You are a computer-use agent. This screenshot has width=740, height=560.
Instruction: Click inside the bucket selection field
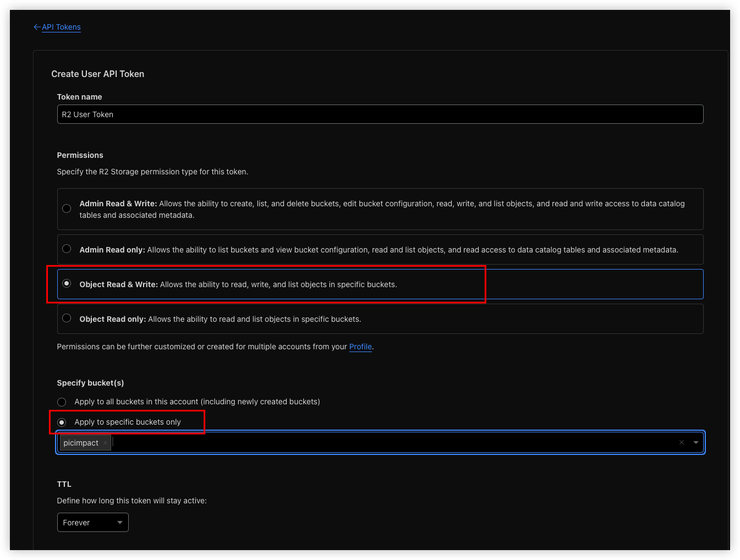(380, 442)
